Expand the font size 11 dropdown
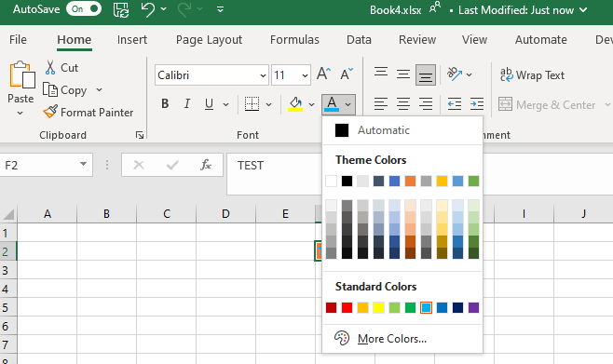This screenshot has height=364, width=613. click(x=305, y=75)
